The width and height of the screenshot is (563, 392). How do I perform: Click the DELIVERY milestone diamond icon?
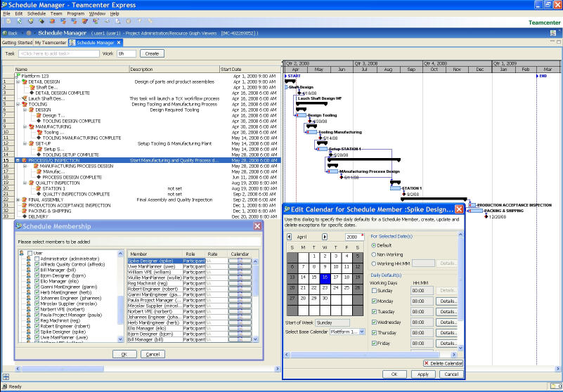click(25, 216)
